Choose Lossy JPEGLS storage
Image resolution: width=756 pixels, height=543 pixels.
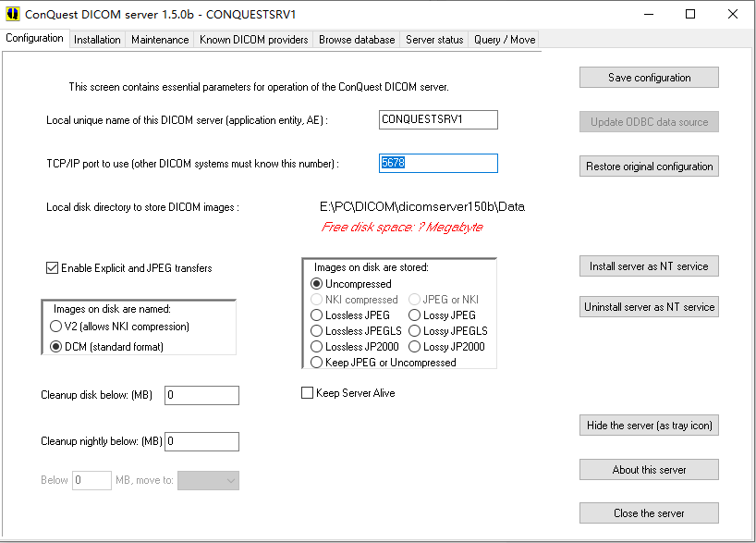448,331
